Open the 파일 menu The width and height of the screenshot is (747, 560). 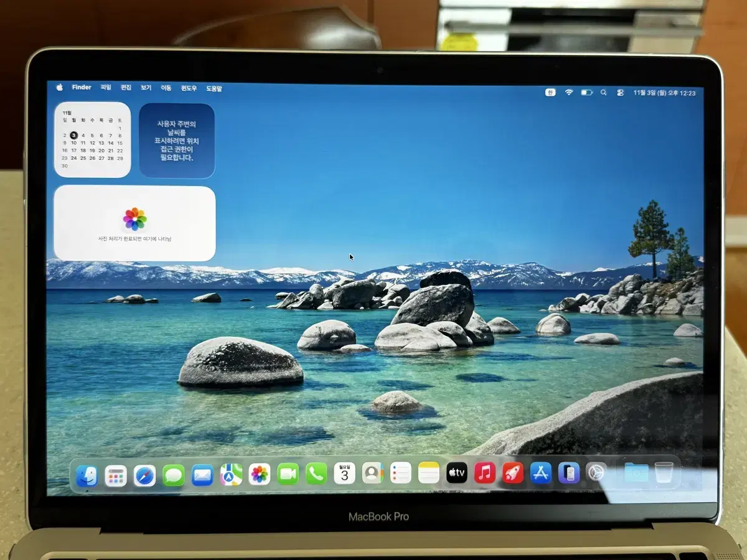(x=107, y=87)
